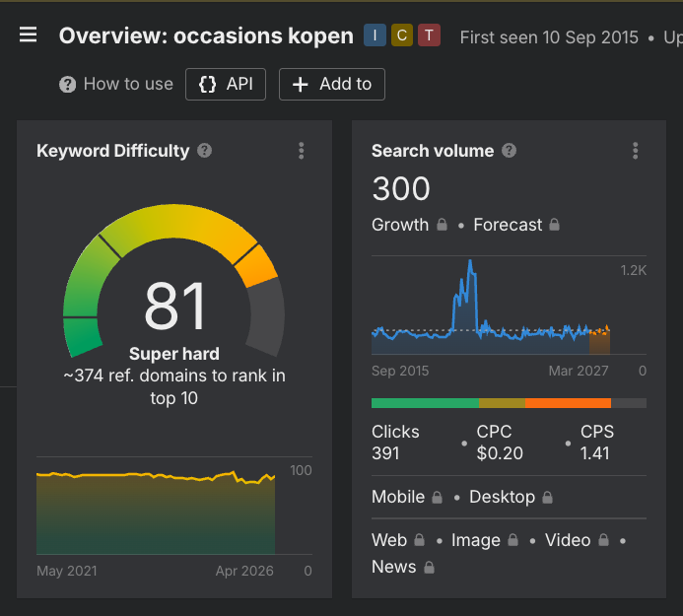Click the ~374 ref. domains text
Viewport: 683px width, 616px height.
(x=174, y=386)
